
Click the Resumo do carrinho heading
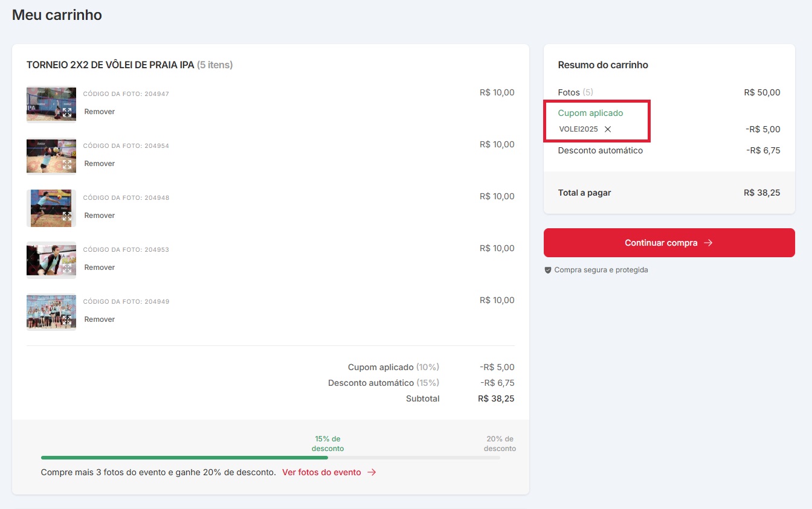603,65
